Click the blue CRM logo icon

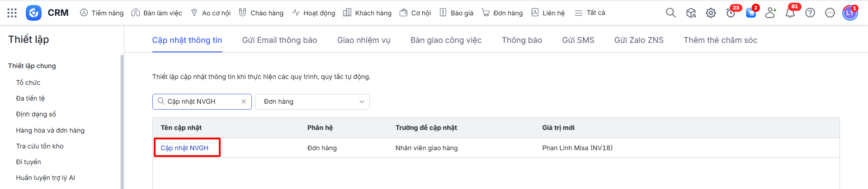(33, 13)
